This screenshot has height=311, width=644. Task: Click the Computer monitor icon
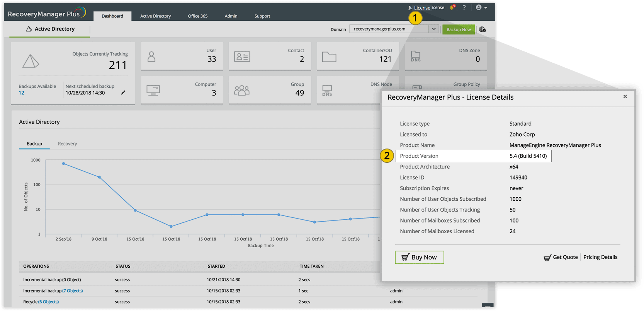tap(153, 90)
